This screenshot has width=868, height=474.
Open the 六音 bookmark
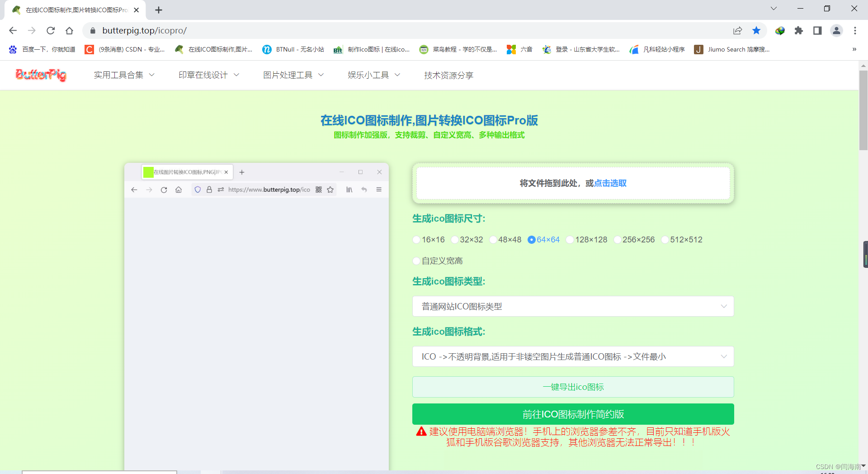[x=519, y=49]
